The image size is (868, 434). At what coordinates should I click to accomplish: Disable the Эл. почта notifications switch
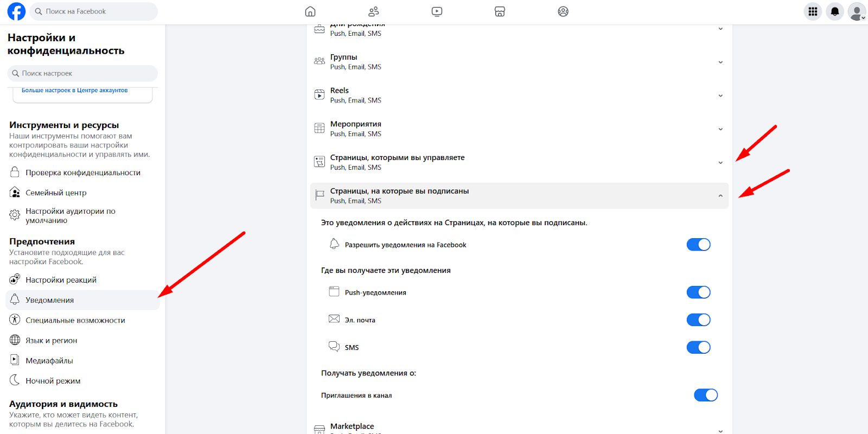click(698, 320)
